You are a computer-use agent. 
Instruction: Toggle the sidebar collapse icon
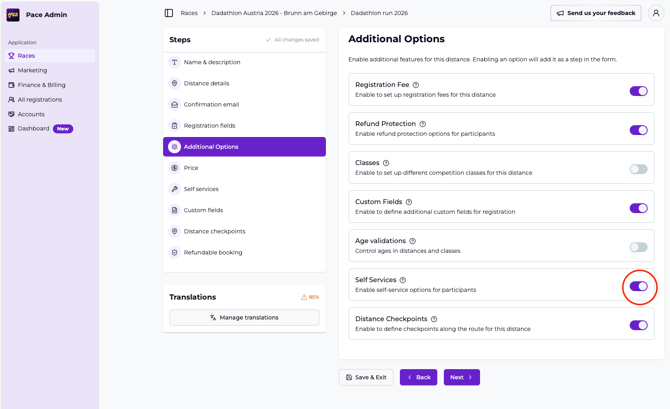point(169,13)
